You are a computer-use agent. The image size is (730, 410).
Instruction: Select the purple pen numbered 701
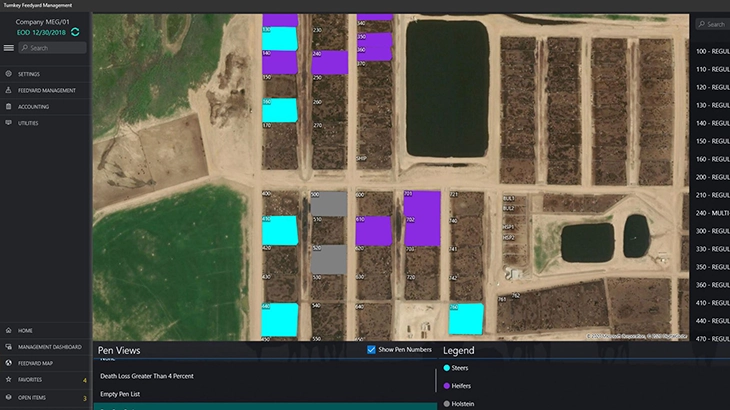[422, 218]
